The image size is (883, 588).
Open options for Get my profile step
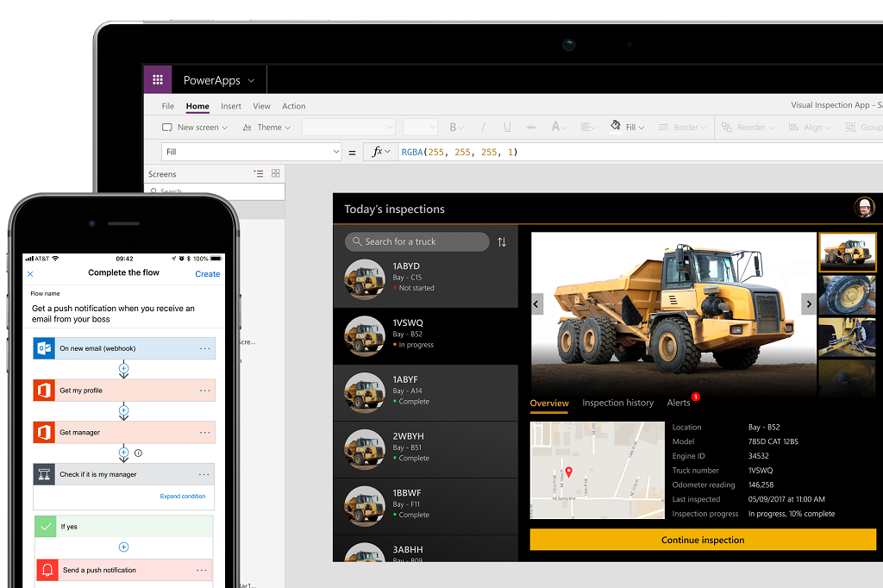point(204,391)
